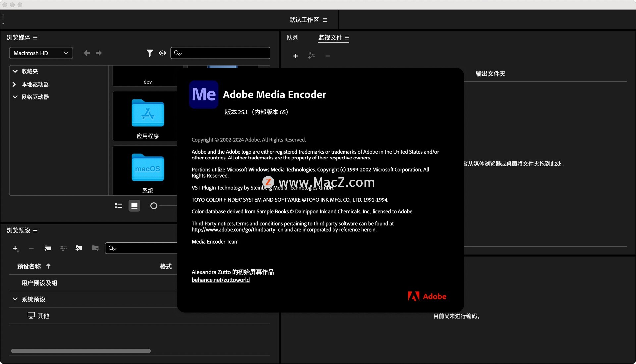Click the media browser search magnifier dropdown

(178, 53)
